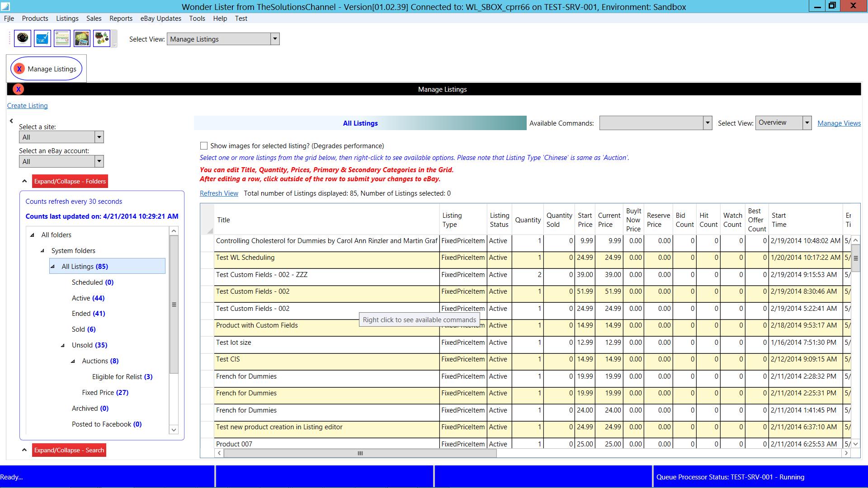Open the dashboard gauge toolbar icon

pos(23,38)
